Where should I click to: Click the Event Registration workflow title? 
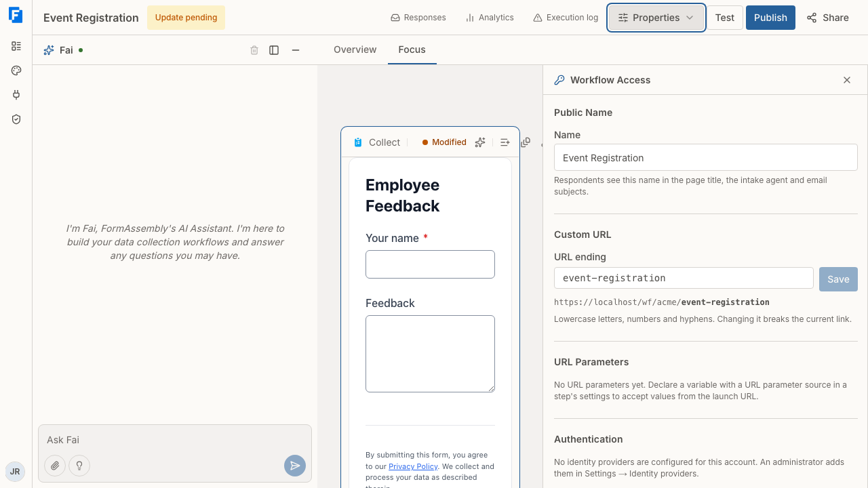pyautogui.click(x=91, y=18)
